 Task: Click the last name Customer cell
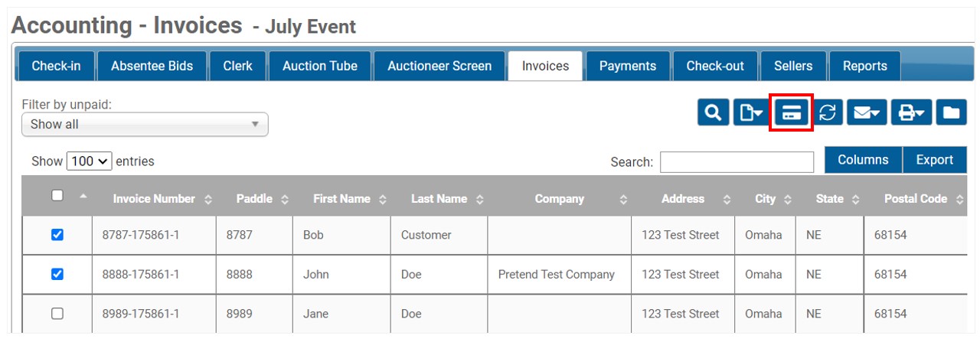(x=439, y=235)
